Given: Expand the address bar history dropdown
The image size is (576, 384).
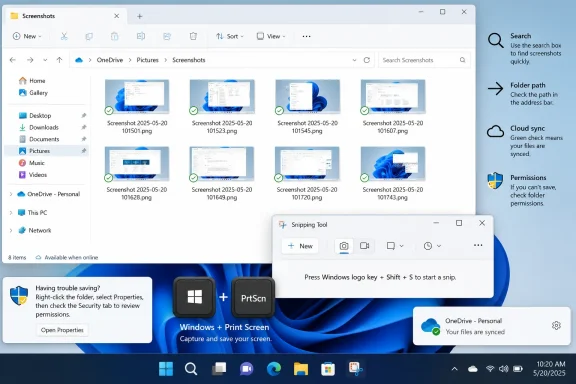Looking at the screenshot, I should pos(354,60).
